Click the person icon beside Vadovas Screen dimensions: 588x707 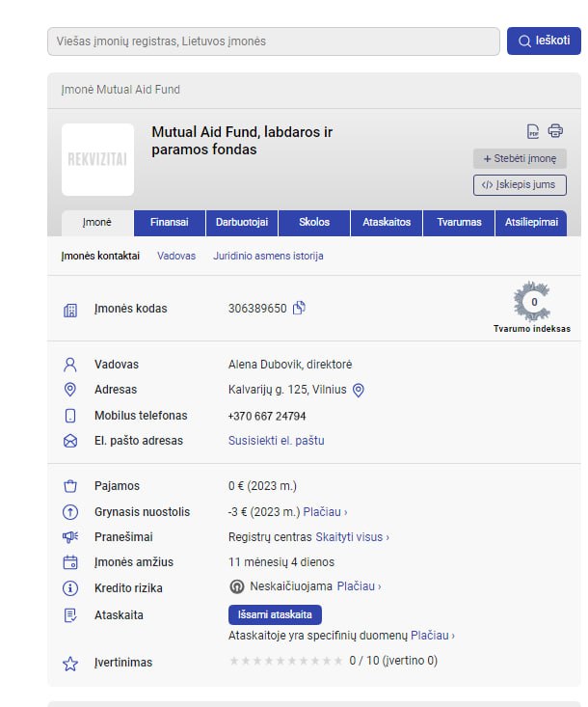pos(70,365)
